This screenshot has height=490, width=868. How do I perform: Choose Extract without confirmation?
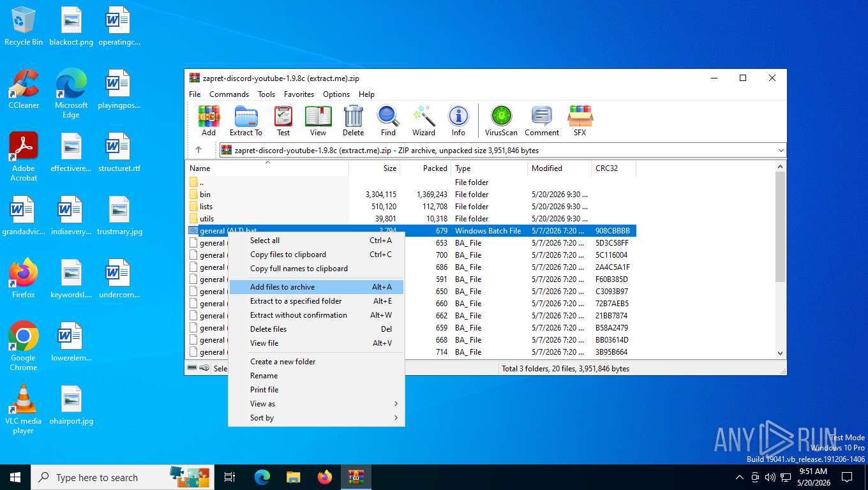click(x=317, y=315)
